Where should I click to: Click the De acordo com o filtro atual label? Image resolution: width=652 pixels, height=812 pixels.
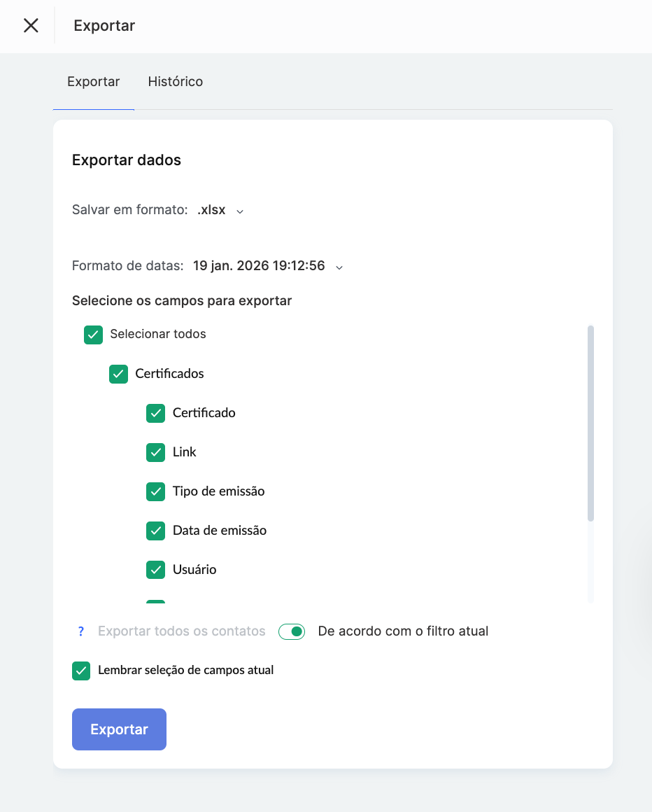click(x=403, y=631)
